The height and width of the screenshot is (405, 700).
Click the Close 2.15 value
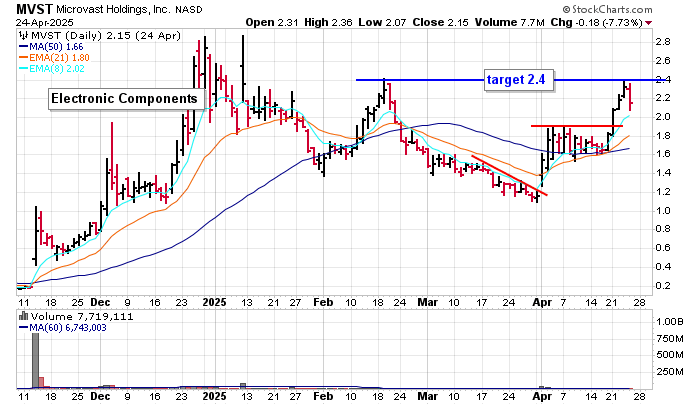(x=440, y=22)
